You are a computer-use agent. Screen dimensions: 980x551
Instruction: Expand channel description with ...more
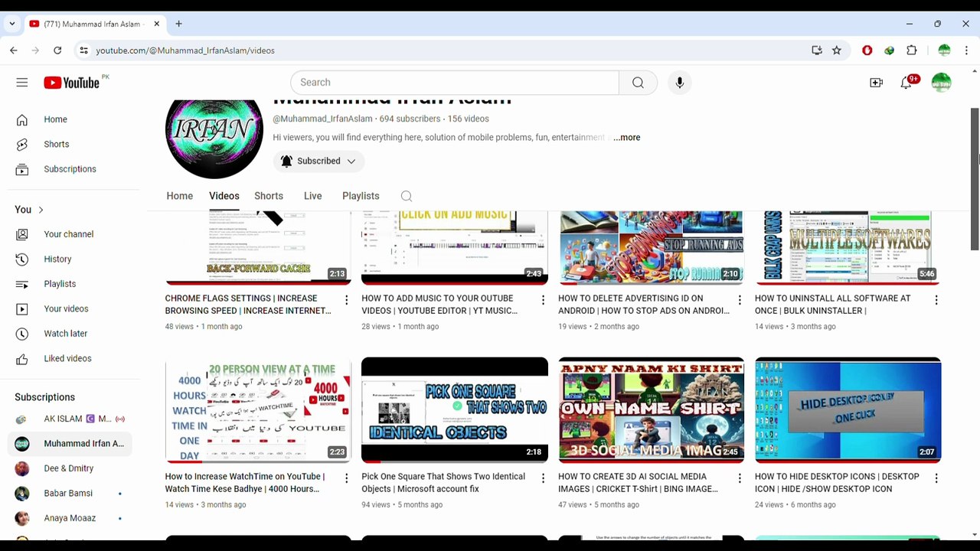(626, 138)
